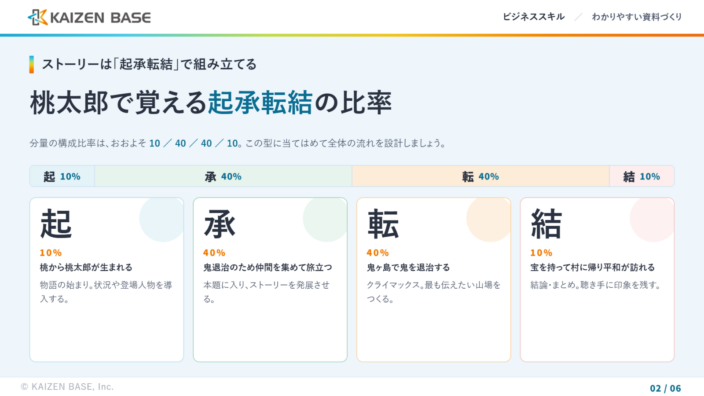Open the わかりやすい資料づくり breadcrumb
The height and width of the screenshot is (396, 704).
point(637,17)
